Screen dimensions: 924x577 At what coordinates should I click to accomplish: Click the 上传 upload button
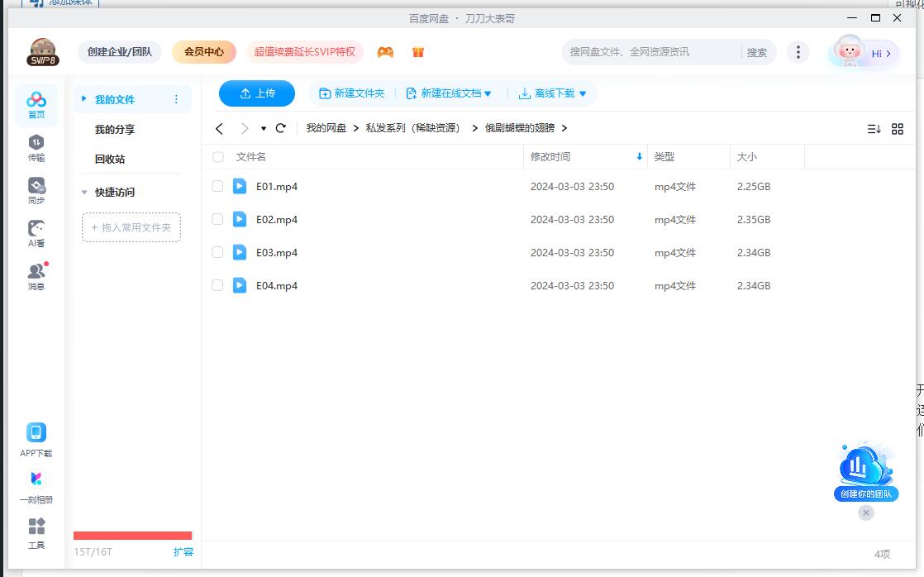pos(256,93)
